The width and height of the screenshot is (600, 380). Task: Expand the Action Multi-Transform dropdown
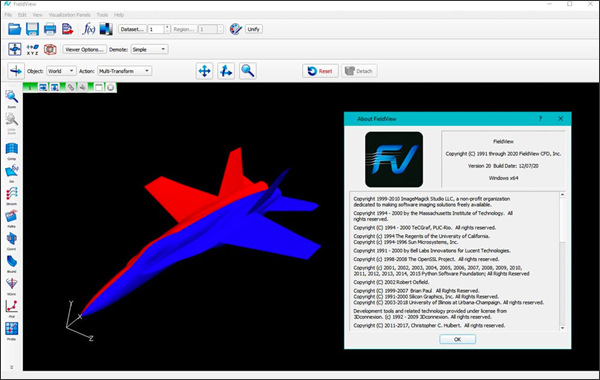tap(124, 71)
